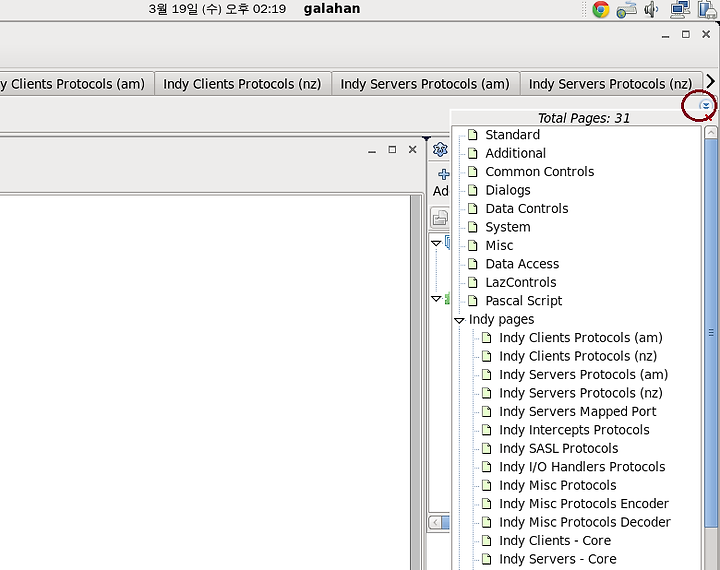
Task: Click the page icon beside Standard
Action: pos(472,135)
